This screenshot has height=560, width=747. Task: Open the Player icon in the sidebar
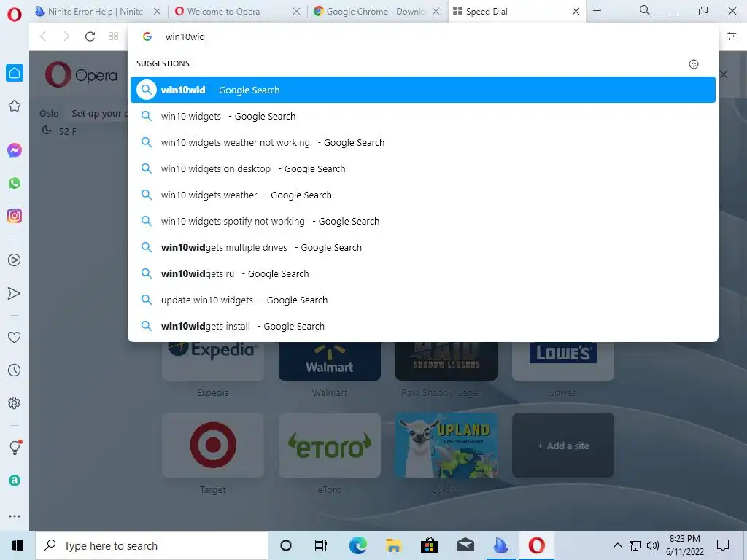(x=15, y=260)
